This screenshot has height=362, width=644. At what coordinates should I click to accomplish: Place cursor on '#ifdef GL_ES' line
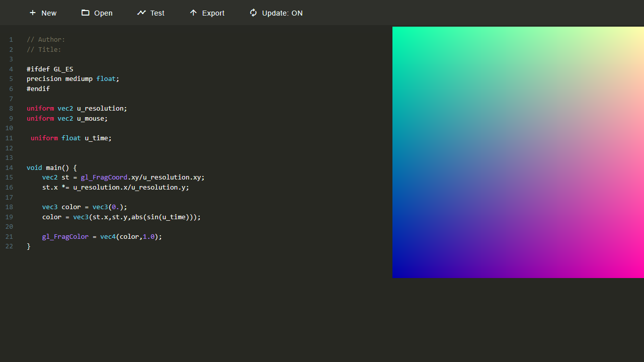click(x=50, y=69)
